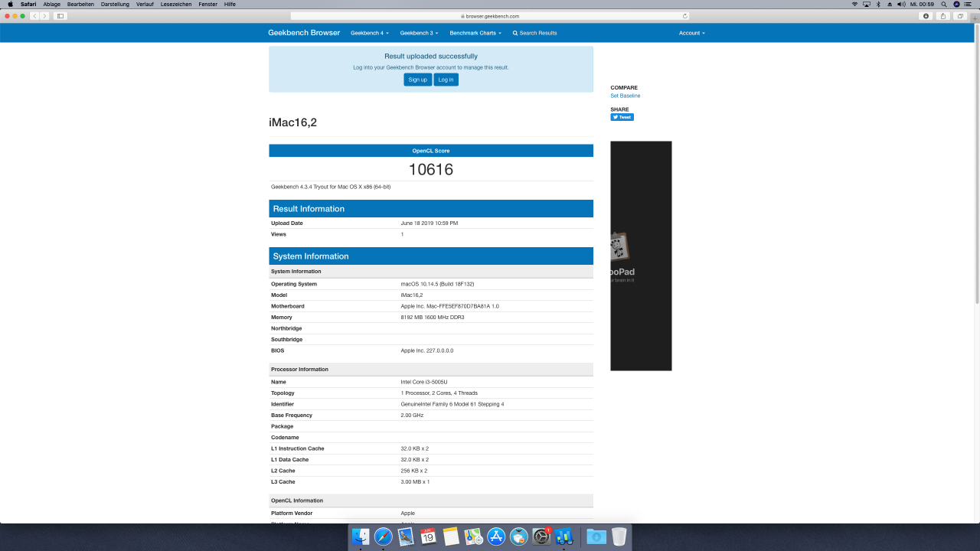Open Geekbench app in the Dock
Screen dimensions: 980x551
pyautogui.click(x=564, y=536)
